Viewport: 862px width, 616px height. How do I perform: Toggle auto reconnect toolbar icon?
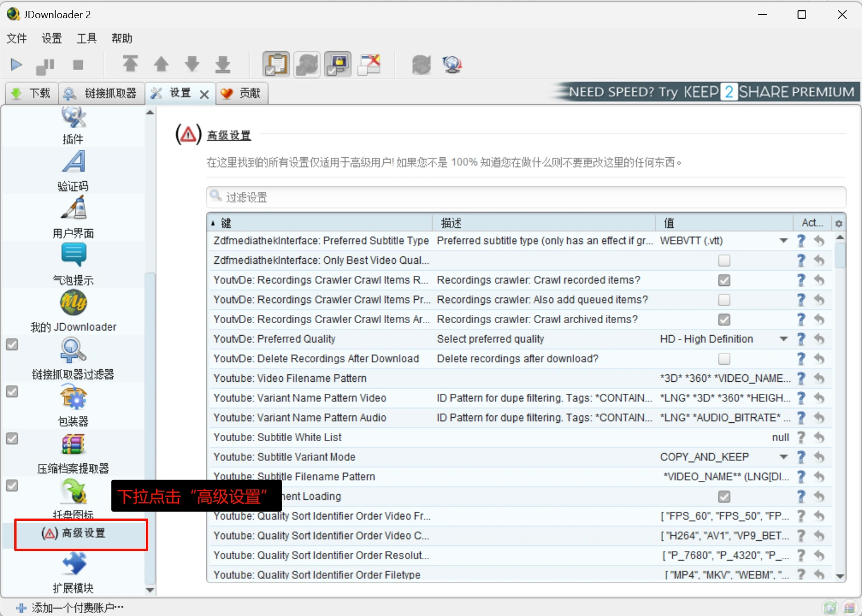coord(307,64)
